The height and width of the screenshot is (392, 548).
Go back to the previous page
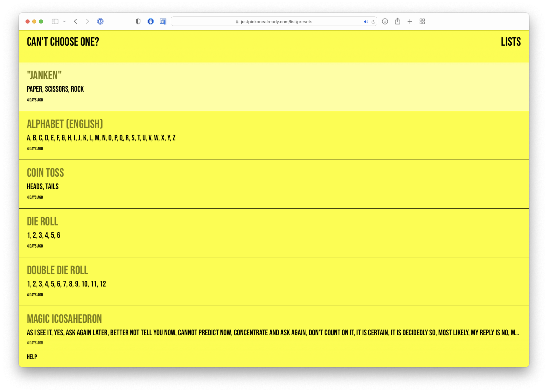(x=76, y=21)
